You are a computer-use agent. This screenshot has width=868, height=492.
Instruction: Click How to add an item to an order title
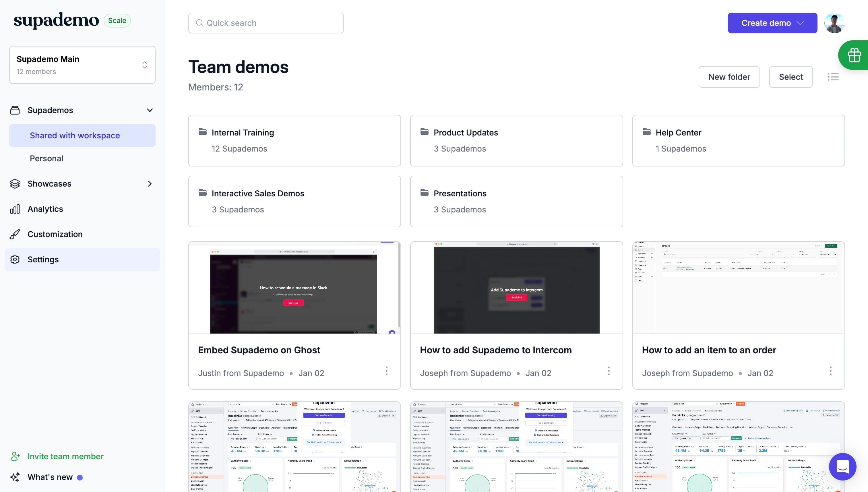point(709,350)
